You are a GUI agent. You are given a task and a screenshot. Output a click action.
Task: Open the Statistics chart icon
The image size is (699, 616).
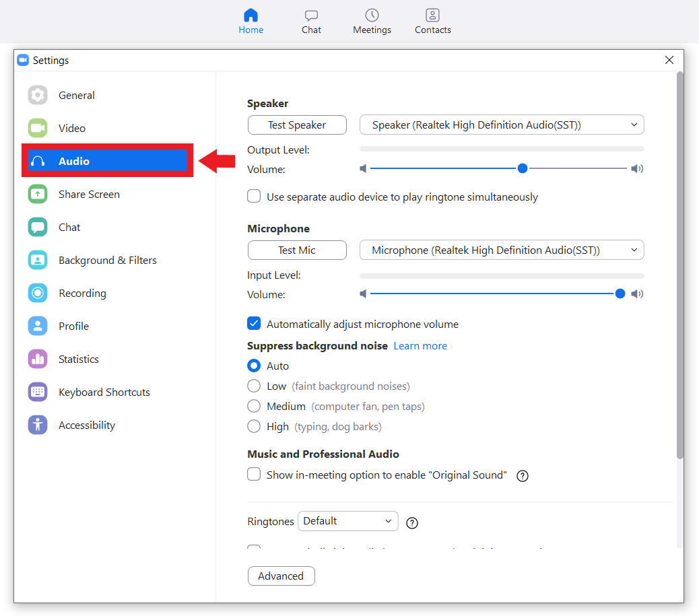(x=38, y=359)
